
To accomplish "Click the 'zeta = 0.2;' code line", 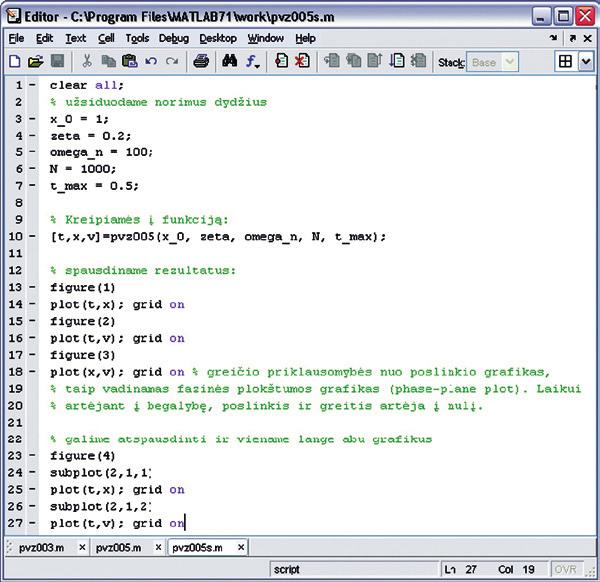I will tap(91, 136).
